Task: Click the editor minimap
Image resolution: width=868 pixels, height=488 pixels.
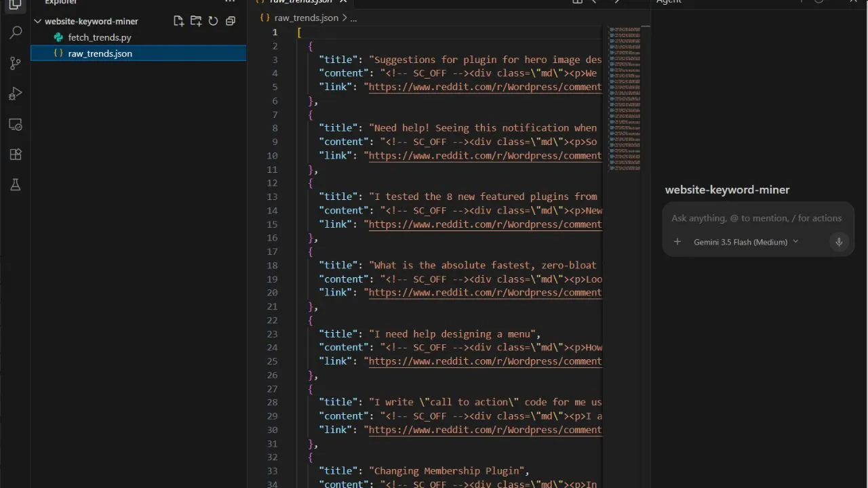Action: 625,98
